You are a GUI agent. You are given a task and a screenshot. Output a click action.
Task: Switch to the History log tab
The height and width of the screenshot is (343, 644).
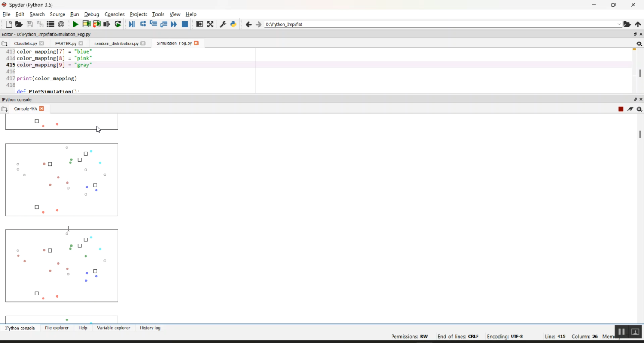[150, 328]
